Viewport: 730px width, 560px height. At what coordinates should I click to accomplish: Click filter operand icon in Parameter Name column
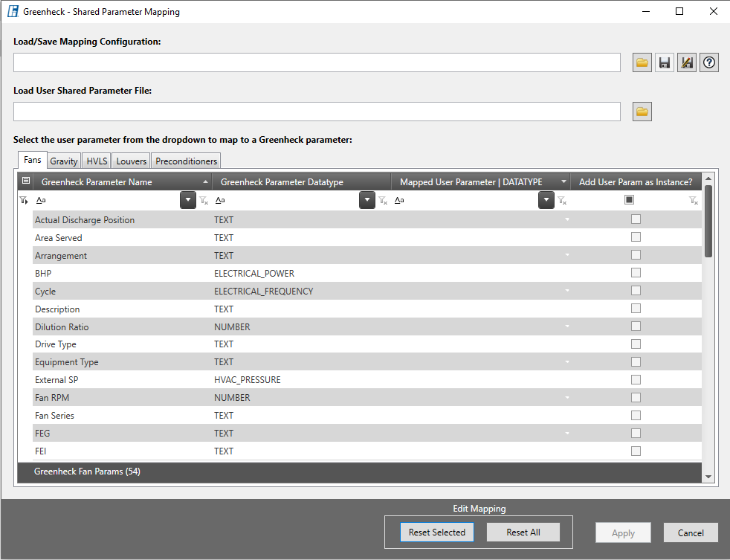click(41, 200)
